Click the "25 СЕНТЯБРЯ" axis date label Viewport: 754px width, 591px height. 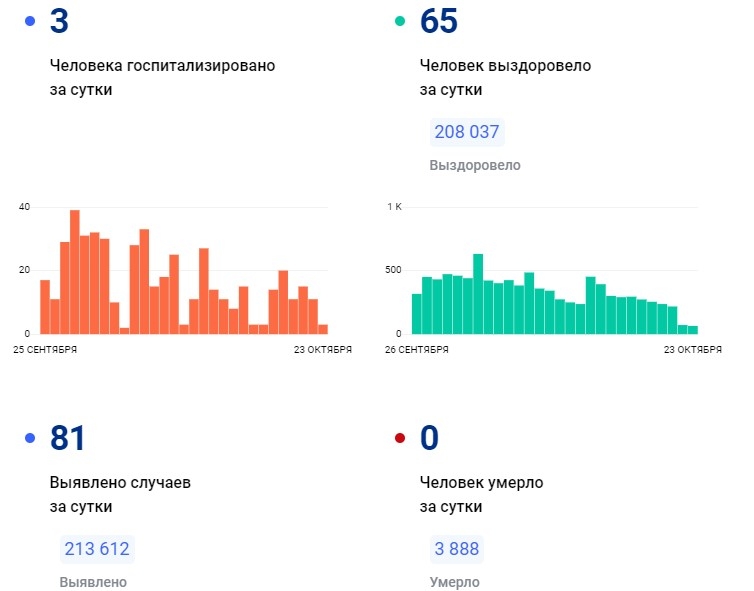click(45, 350)
